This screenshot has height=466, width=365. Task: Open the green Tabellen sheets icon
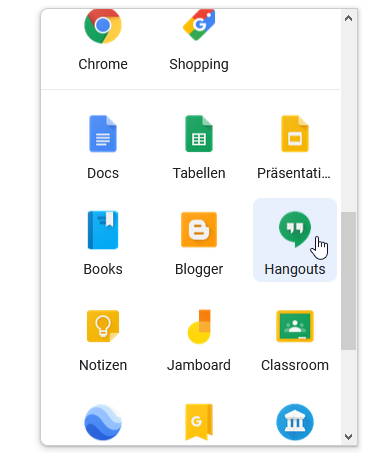(x=199, y=134)
